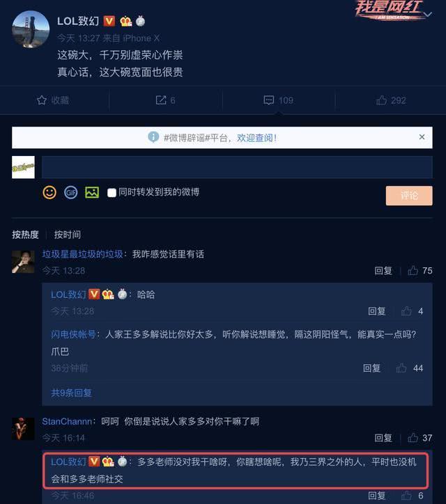Expand the post options chevron at top right
The height and width of the screenshot is (504, 446).
[428, 15]
